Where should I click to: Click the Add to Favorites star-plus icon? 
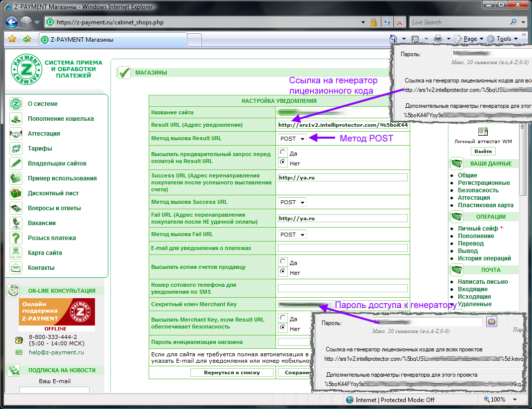pyautogui.click(x=27, y=39)
